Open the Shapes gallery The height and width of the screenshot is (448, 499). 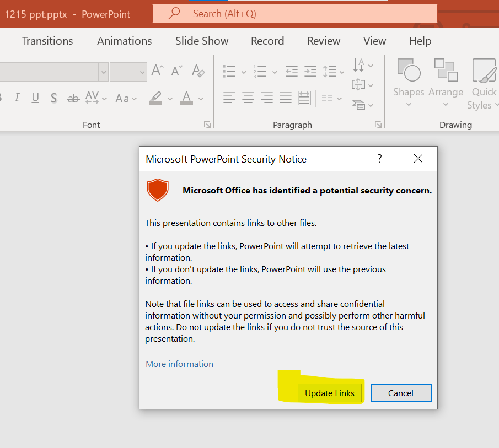pyautogui.click(x=409, y=83)
